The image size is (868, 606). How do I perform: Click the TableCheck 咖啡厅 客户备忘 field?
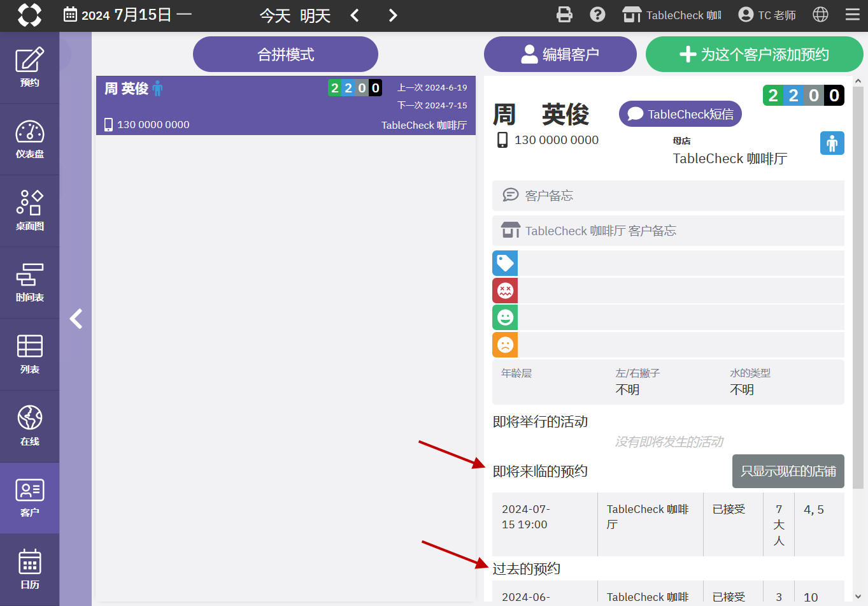(x=668, y=231)
